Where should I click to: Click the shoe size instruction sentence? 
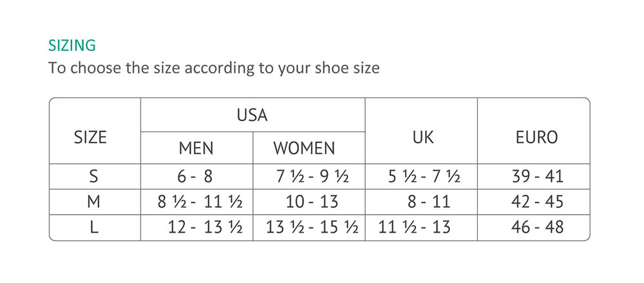[x=214, y=68]
